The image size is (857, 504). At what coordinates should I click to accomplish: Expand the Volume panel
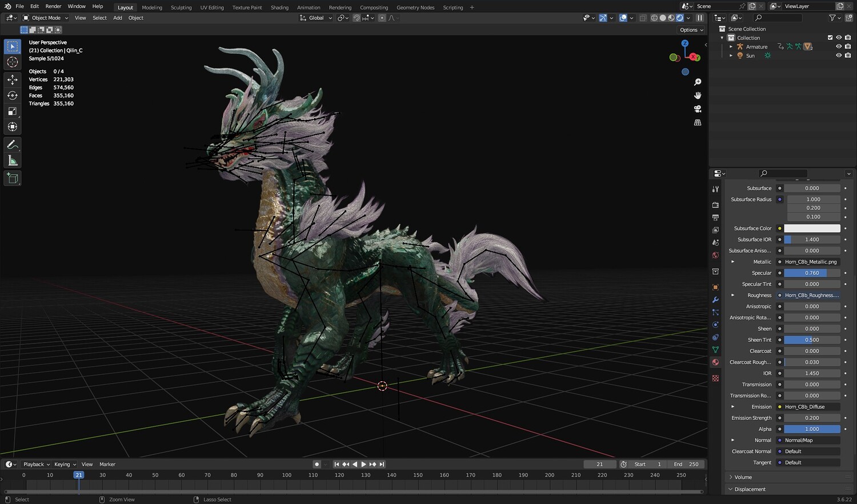click(743, 477)
